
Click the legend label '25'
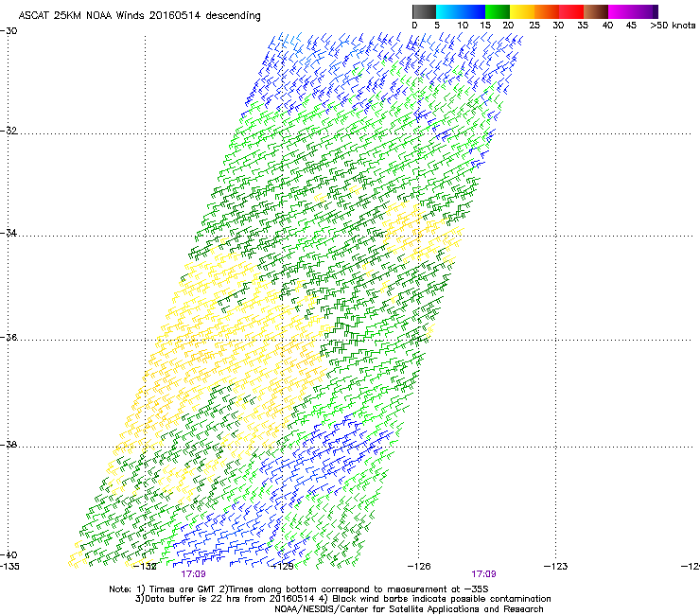click(x=534, y=26)
